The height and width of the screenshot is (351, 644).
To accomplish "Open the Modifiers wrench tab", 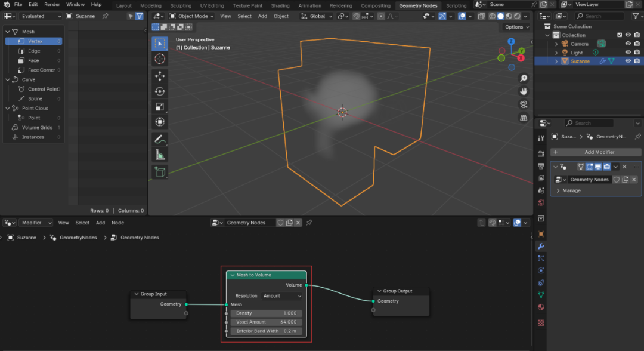I will [x=541, y=246].
